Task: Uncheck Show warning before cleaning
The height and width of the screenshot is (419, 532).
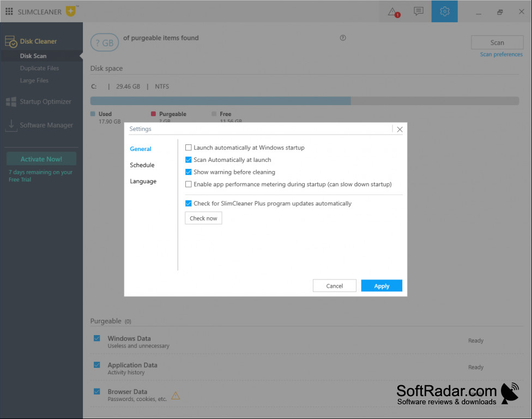Action: (x=188, y=172)
